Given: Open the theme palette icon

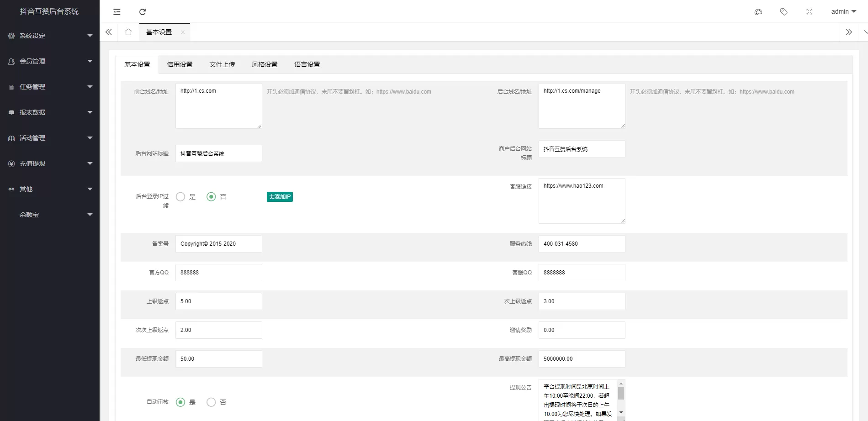Looking at the screenshot, I should pyautogui.click(x=758, y=12).
